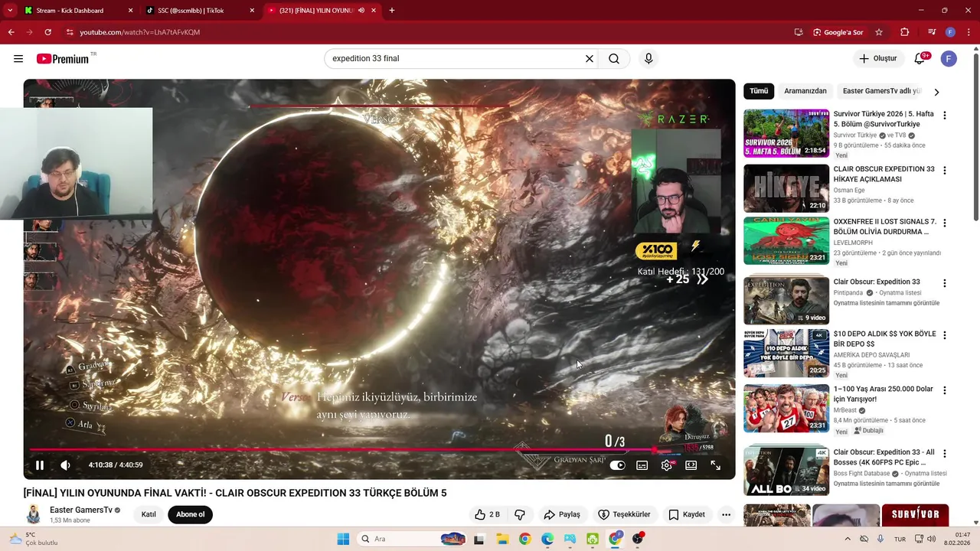Open options for $10 DEPO ALDIK video
Viewport: 980px width, 551px height.
944,335
